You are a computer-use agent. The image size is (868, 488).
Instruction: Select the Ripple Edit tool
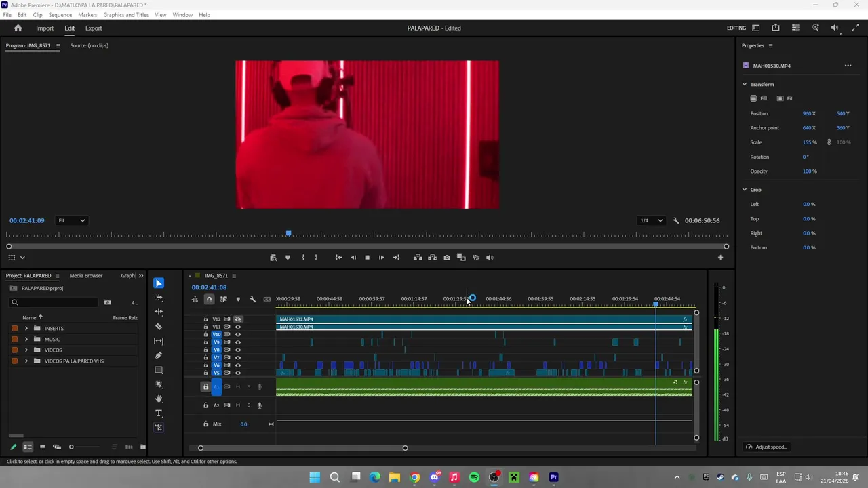[159, 312]
